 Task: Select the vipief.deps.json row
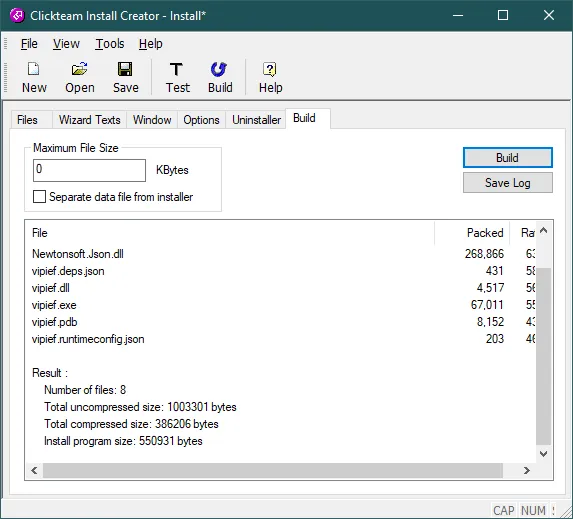point(281,271)
